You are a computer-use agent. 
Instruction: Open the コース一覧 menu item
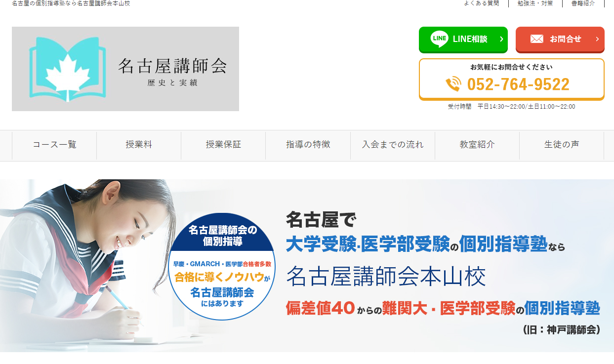coord(54,145)
